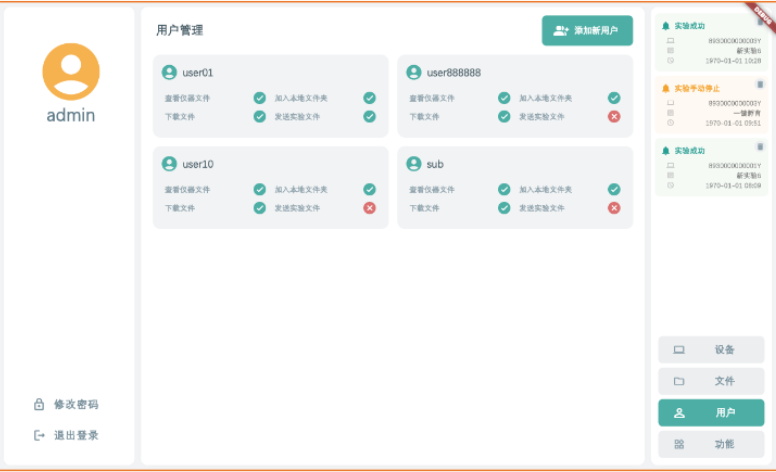Screen dimensions: 776x472
Task: Toggle user888888's red 发送实验文件 permission
Action: pyautogui.click(x=614, y=116)
